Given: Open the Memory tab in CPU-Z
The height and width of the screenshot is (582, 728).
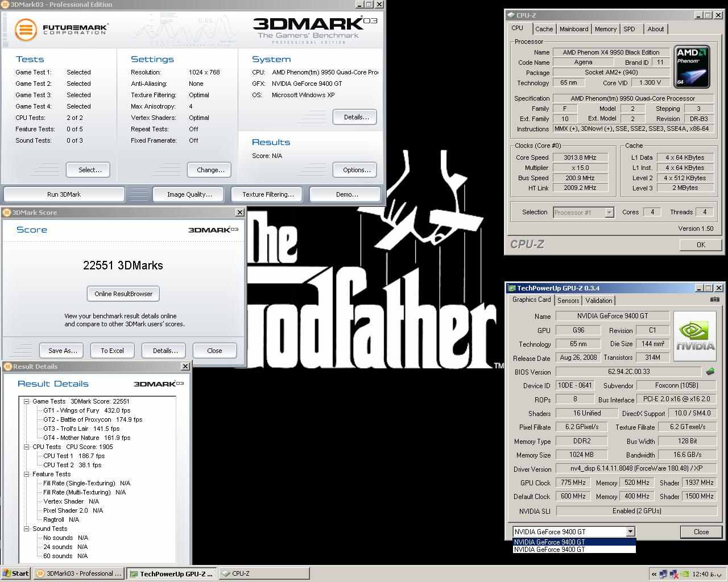Looking at the screenshot, I should 605,29.
